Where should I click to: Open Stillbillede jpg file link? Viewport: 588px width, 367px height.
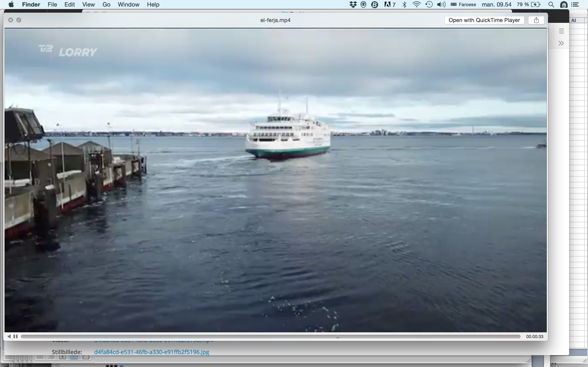click(151, 352)
